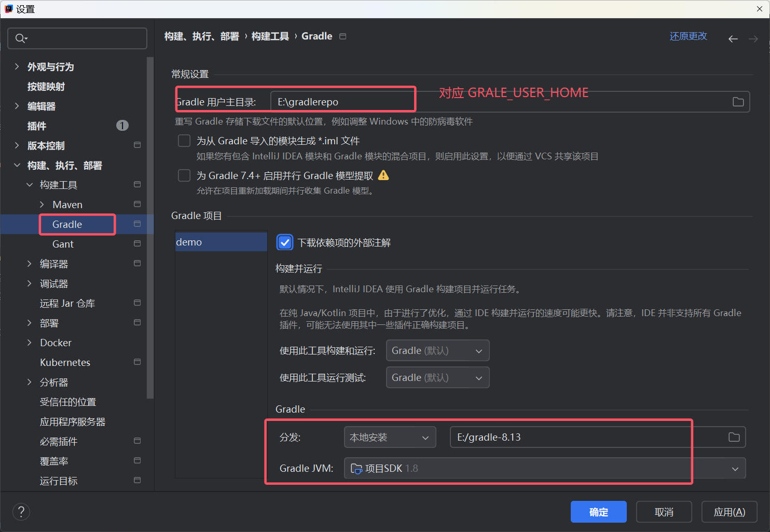The image size is (770, 532).
Task: Expand the Docker tree node
Action: click(30, 343)
